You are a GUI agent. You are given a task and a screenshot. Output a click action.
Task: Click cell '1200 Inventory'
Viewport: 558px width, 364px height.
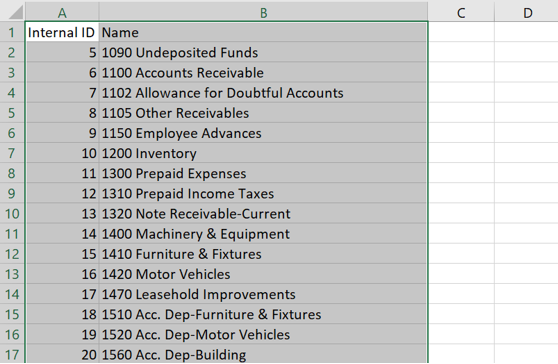pos(263,153)
